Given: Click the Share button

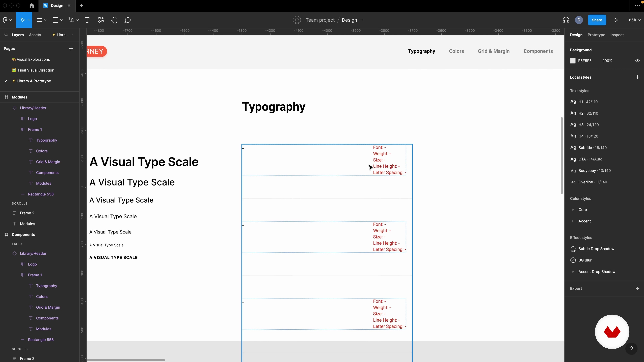Looking at the screenshot, I should (x=597, y=20).
